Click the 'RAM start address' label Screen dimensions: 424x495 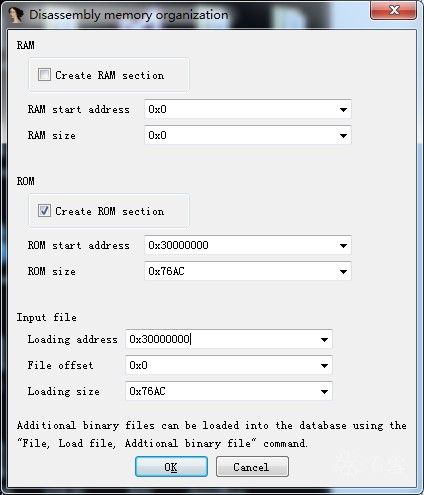point(79,109)
